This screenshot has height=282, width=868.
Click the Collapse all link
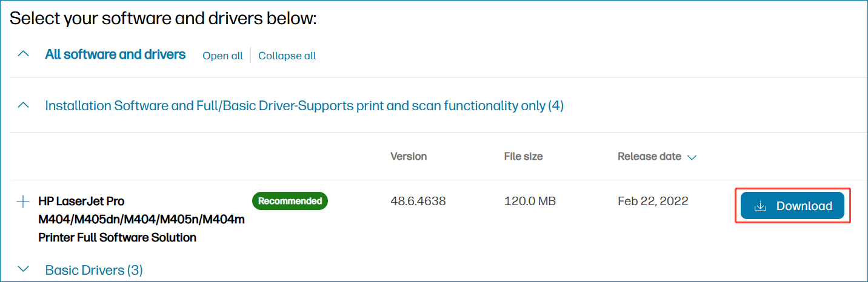pyautogui.click(x=287, y=56)
